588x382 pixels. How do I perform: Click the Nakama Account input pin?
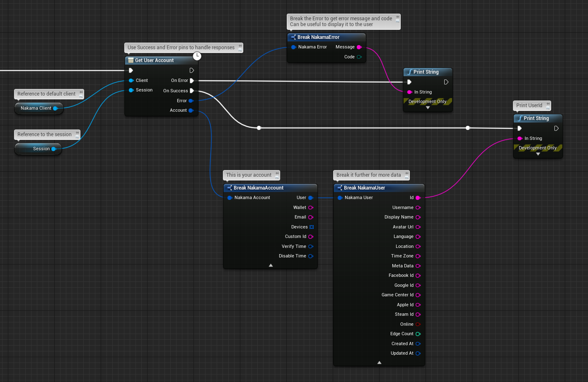click(x=230, y=198)
